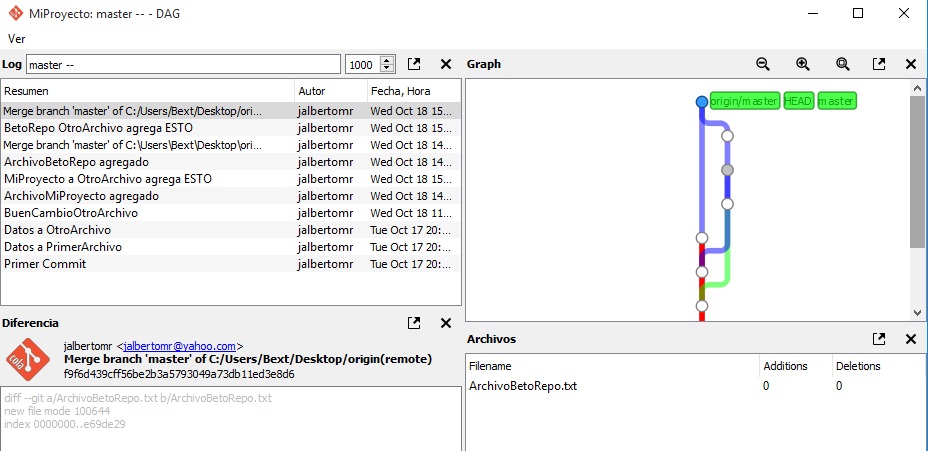Zoom out in the Graph panel
The image size is (928, 451).
coord(763,64)
